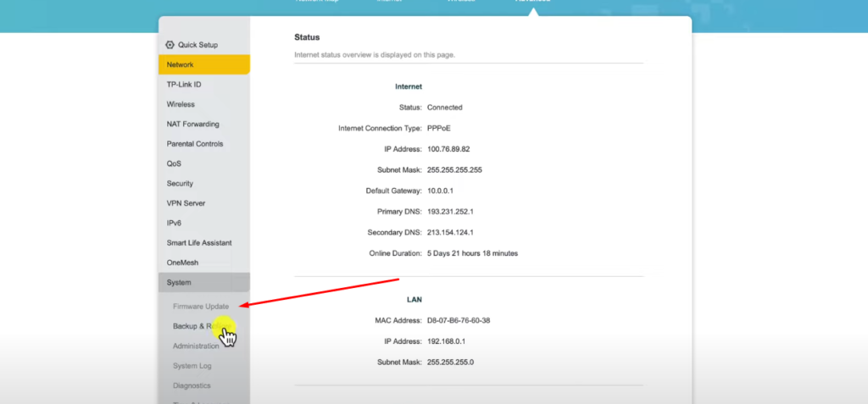This screenshot has height=404, width=868.
Task: Click default gateway value 10.0.0.1
Action: click(440, 191)
